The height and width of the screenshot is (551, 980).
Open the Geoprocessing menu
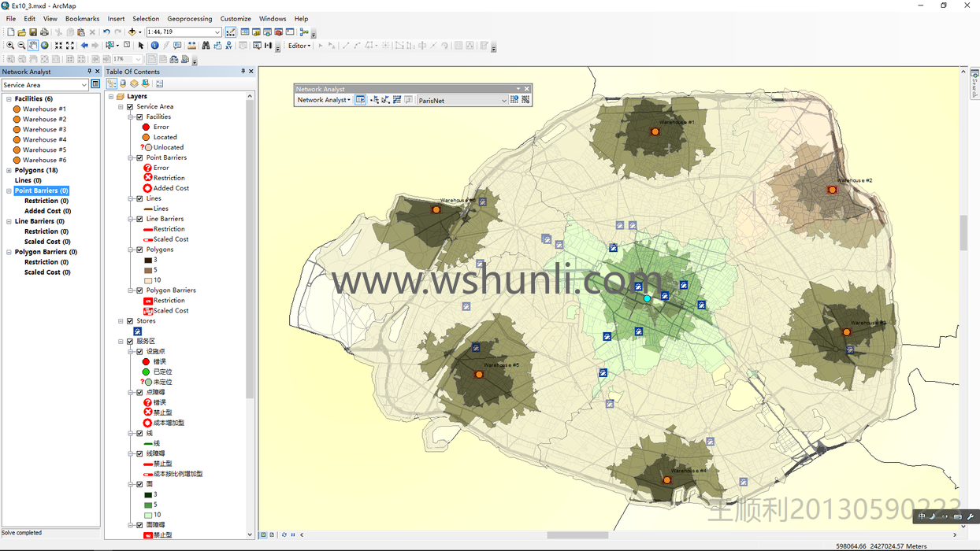coord(190,19)
